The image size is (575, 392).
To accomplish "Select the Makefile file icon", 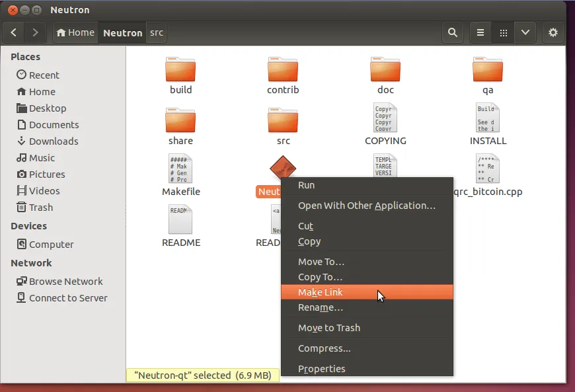I will pos(180,169).
